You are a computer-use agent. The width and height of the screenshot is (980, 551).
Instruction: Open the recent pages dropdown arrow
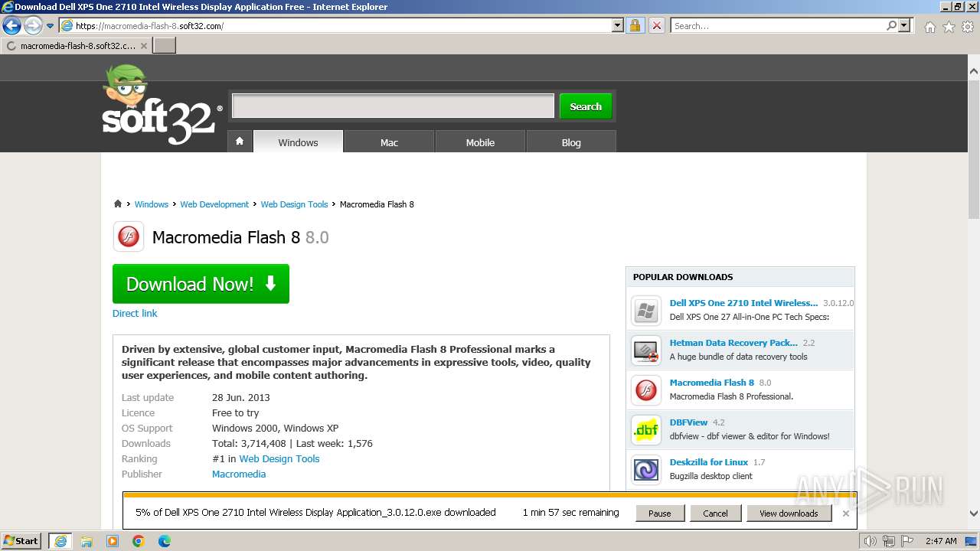tap(50, 26)
